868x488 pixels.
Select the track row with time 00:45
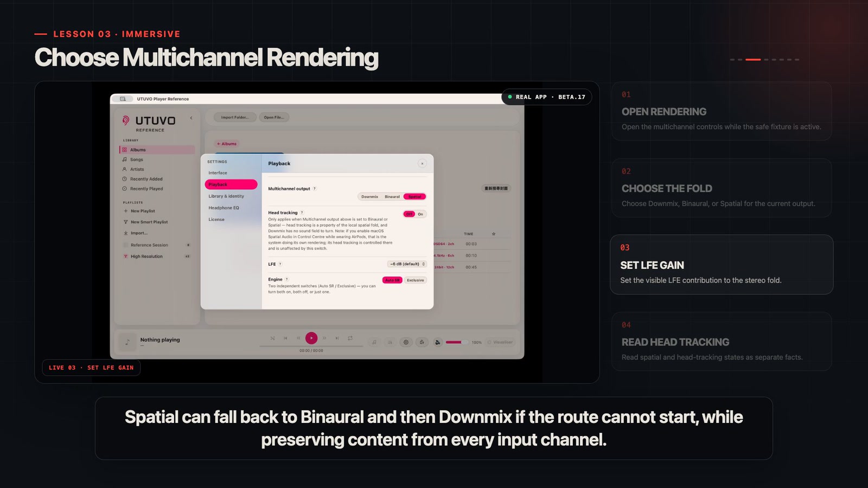472,267
